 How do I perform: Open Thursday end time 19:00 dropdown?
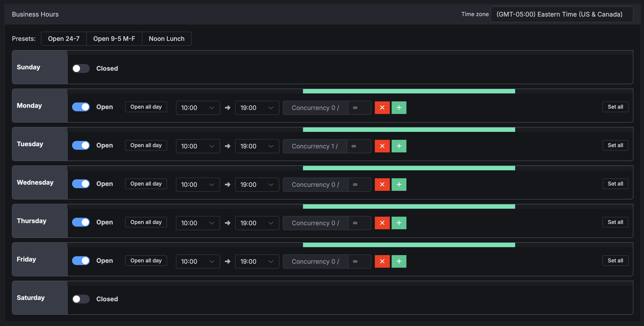[257, 223]
